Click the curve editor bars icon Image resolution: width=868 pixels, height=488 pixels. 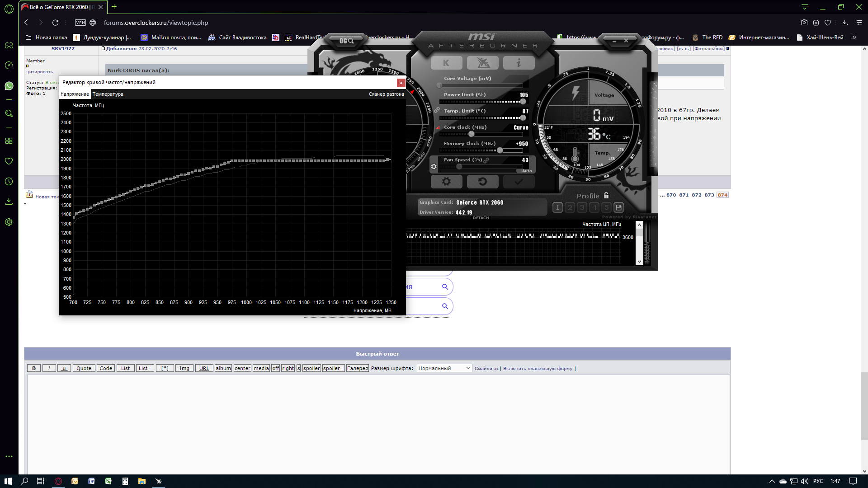(438, 128)
